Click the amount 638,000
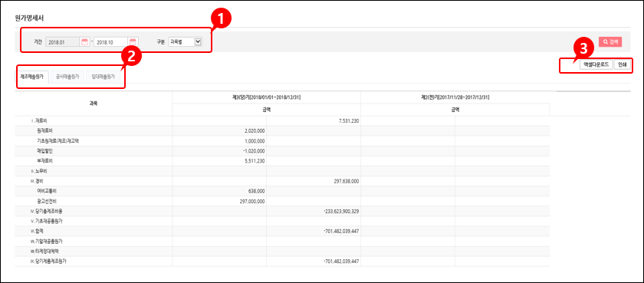This screenshot has width=644, height=283. tap(258, 191)
